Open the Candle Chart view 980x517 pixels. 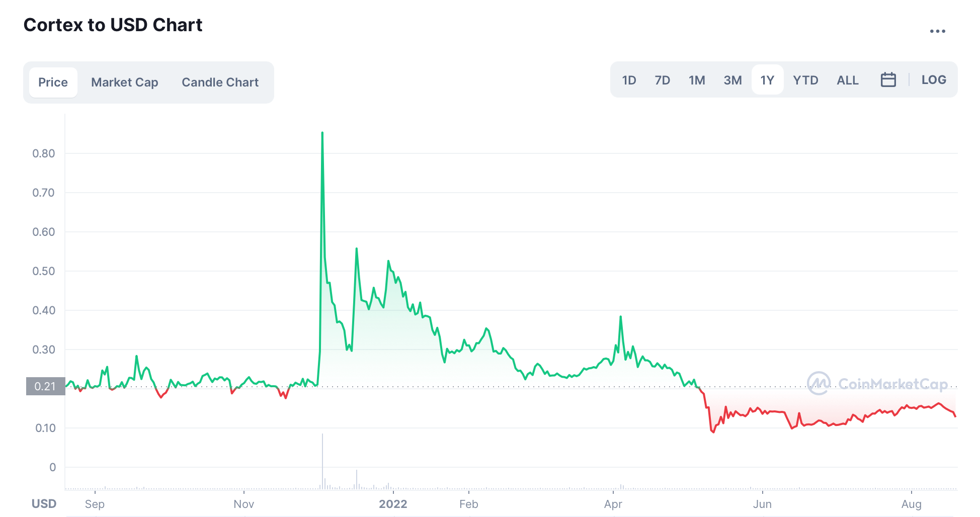(x=220, y=82)
